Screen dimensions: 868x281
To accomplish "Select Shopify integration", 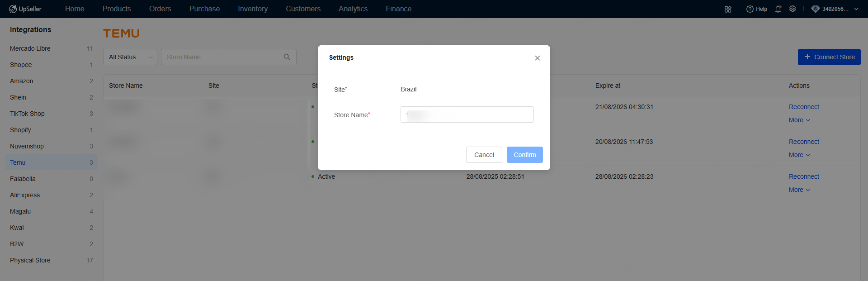I will click(52, 130).
